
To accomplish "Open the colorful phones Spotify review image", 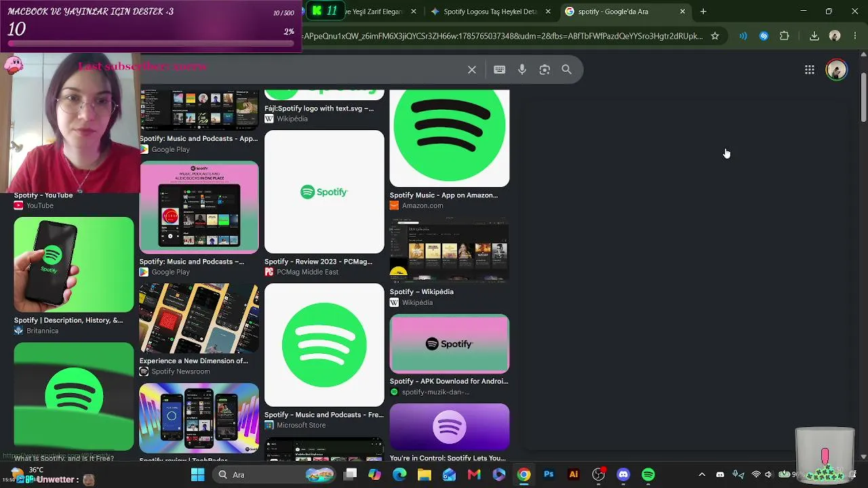I will [199, 418].
